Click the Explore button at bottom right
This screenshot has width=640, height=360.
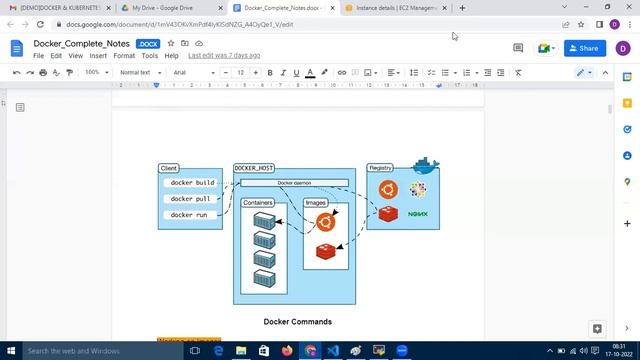click(597, 329)
